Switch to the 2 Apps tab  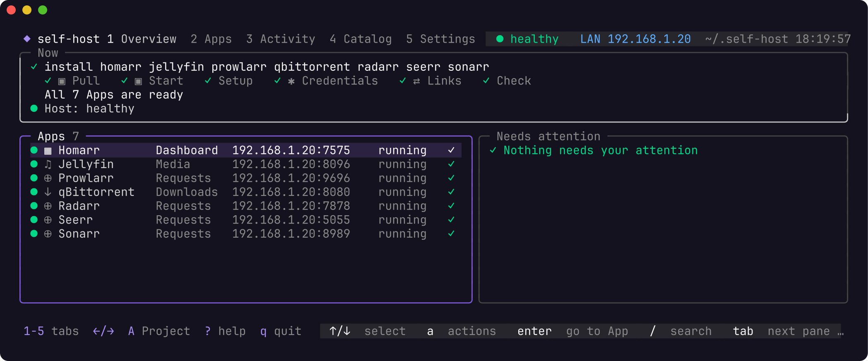tap(211, 39)
